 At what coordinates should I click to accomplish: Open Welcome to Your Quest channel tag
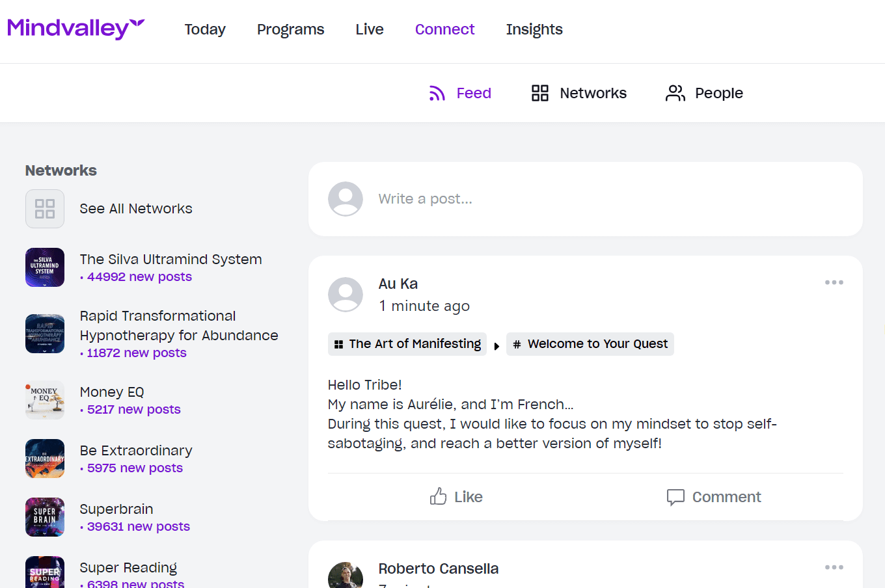590,343
